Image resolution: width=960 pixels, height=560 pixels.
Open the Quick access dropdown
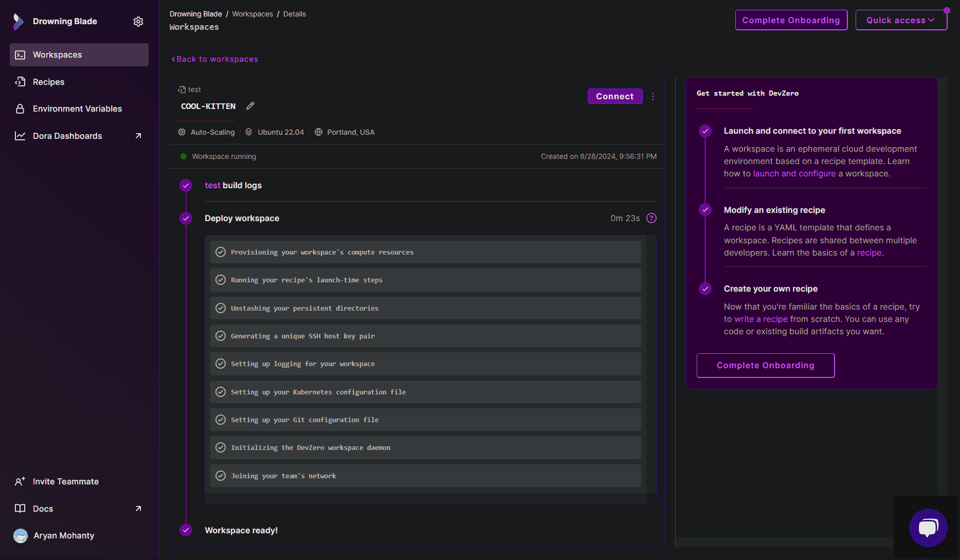pyautogui.click(x=901, y=20)
